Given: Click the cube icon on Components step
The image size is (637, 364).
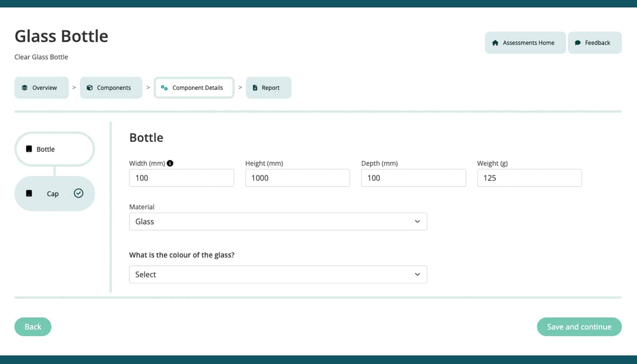Looking at the screenshot, I should tap(90, 88).
